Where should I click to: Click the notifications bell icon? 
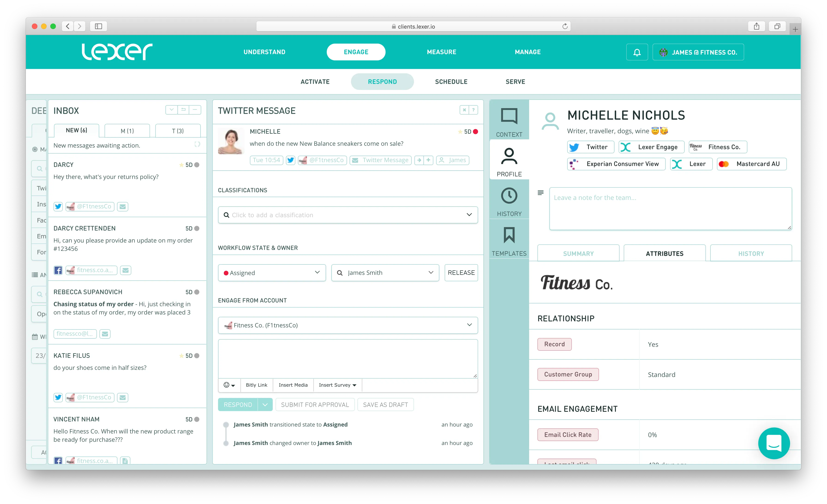(x=637, y=52)
